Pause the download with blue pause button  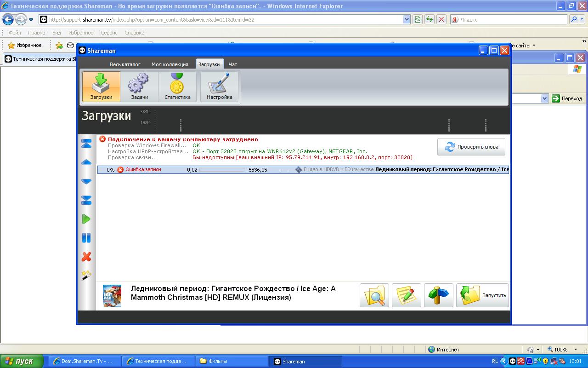[x=86, y=238]
